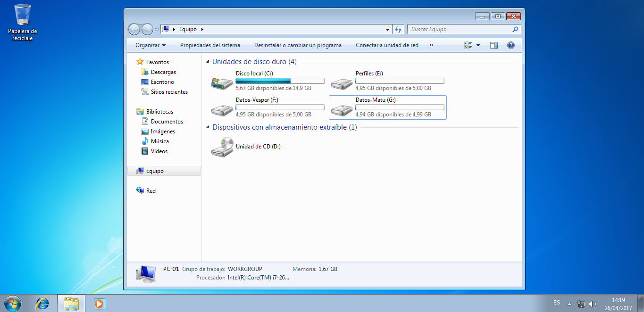This screenshot has height=312, width=644.
Task: Collapse the Unidades de disco duro section
Action: [x=208, y=61]
